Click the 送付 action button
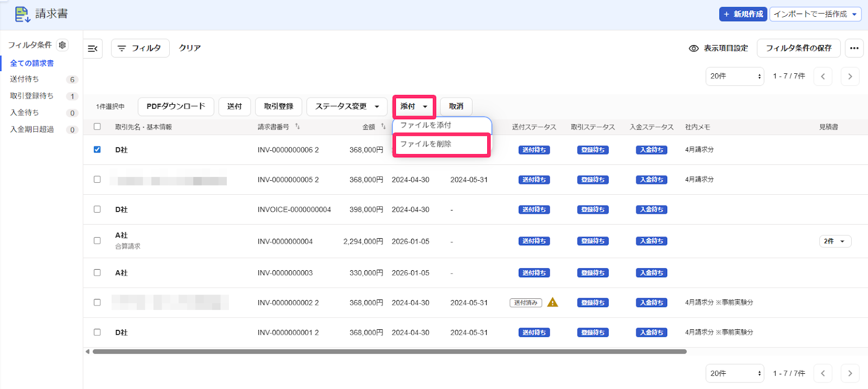868x389 pixels. tap(234, 106)
